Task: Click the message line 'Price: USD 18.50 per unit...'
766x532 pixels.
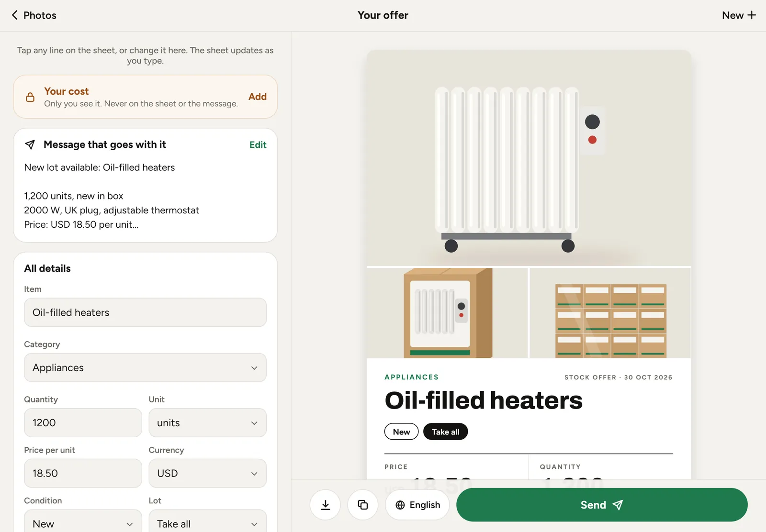Action: click(81, 224)
